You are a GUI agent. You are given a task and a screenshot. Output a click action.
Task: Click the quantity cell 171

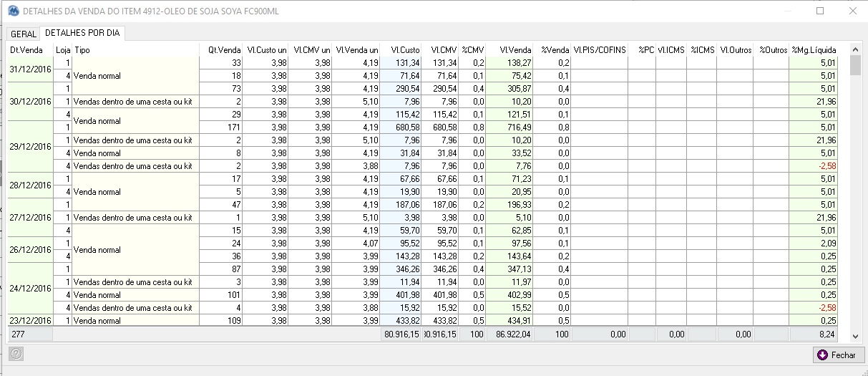click(221, 127)
